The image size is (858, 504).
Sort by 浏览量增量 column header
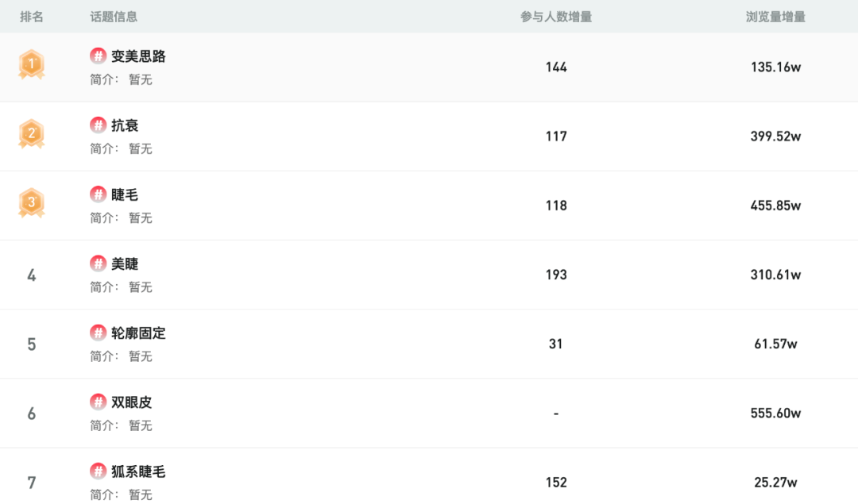tap(775, 17)
